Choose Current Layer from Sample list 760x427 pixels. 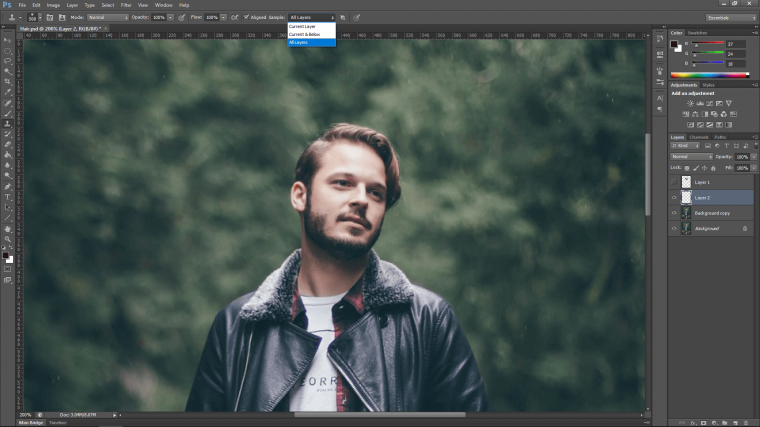click(x=311, y=27)
